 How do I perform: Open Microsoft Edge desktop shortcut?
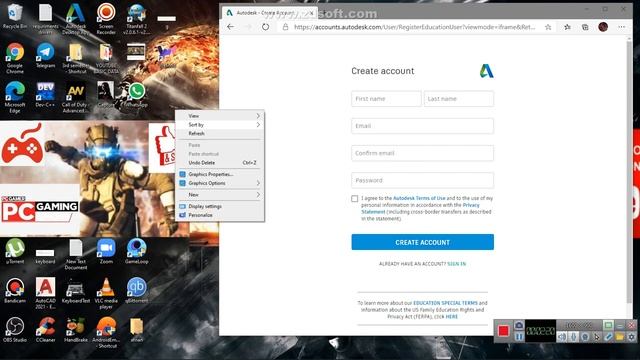pos(15,97)
